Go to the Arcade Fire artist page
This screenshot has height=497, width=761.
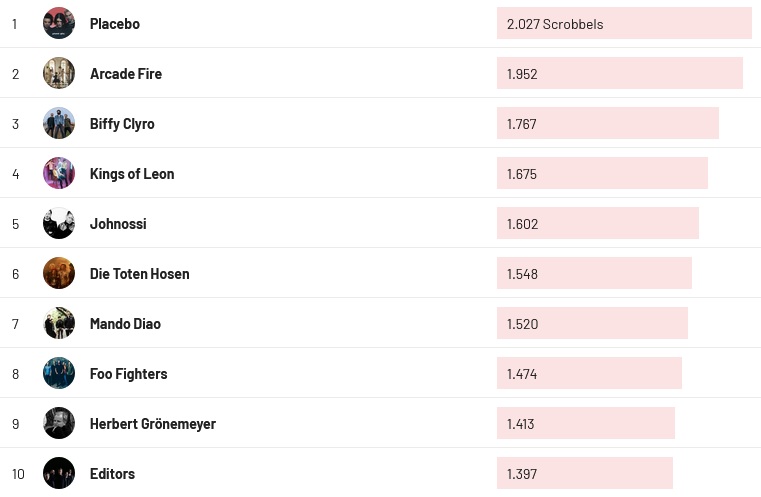[126, 73]
